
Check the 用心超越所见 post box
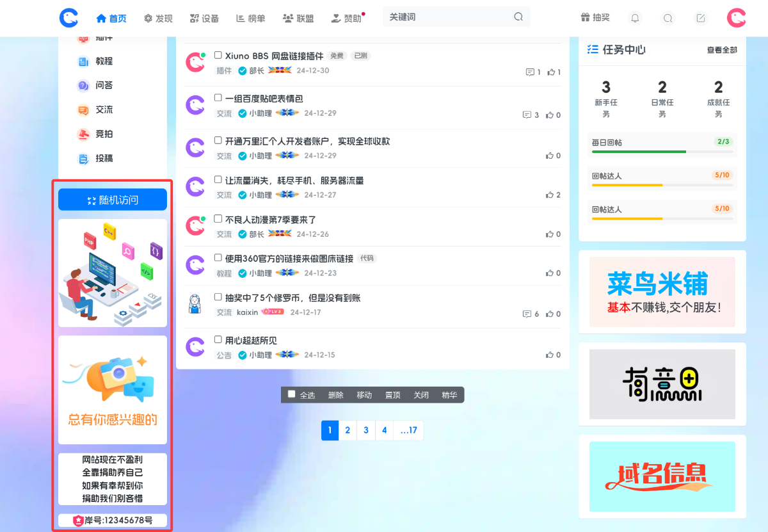point(218,340)
